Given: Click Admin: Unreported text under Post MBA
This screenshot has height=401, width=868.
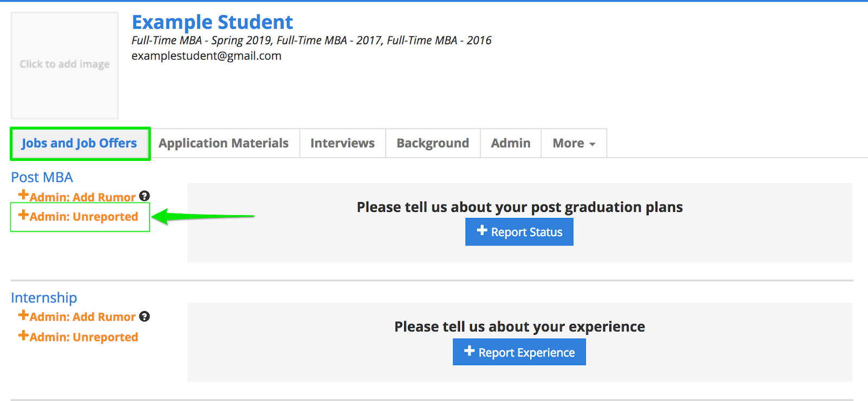Looking at the screenshot, I should tap(84, 217).
